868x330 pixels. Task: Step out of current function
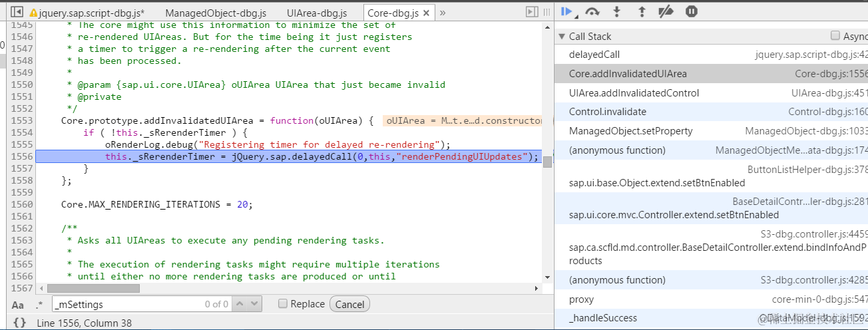(x=642, y=11)
